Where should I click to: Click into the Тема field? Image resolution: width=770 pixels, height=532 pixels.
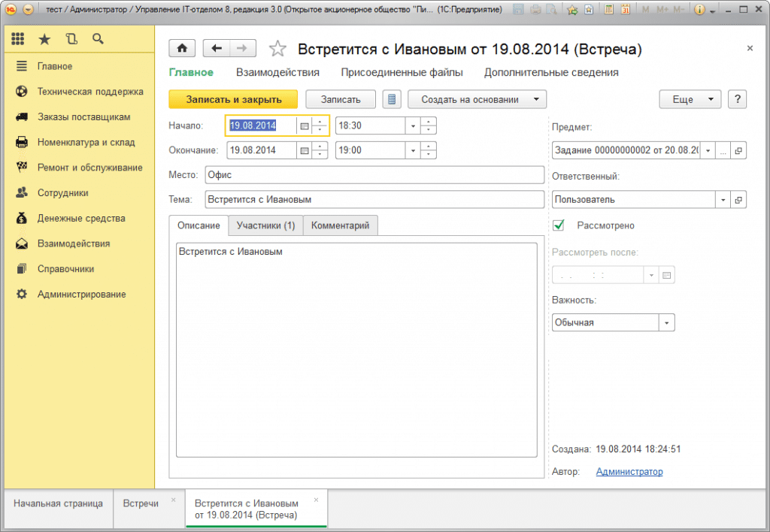coord(374,199)
